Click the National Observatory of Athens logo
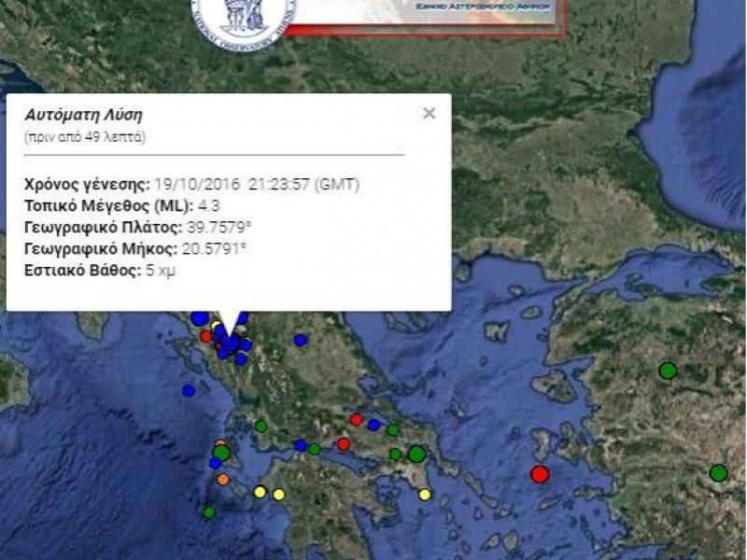Image resolution: width=747 pixels, height=560 pixels. click(x=244, y=19)
